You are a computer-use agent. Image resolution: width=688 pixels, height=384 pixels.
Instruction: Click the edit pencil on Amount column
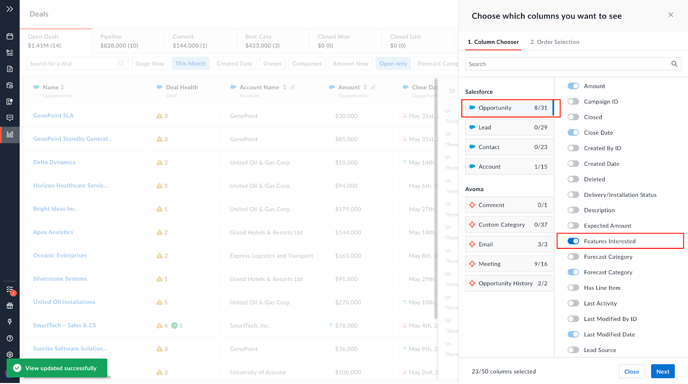coord(373,87)
